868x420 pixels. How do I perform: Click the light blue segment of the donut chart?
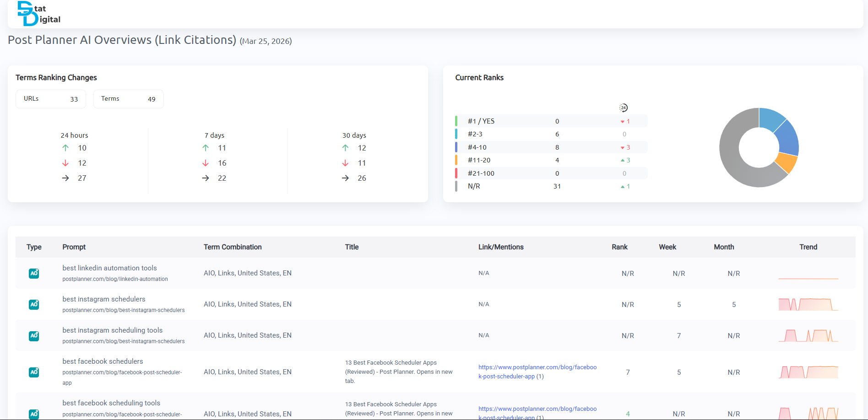tap(770, 119)
